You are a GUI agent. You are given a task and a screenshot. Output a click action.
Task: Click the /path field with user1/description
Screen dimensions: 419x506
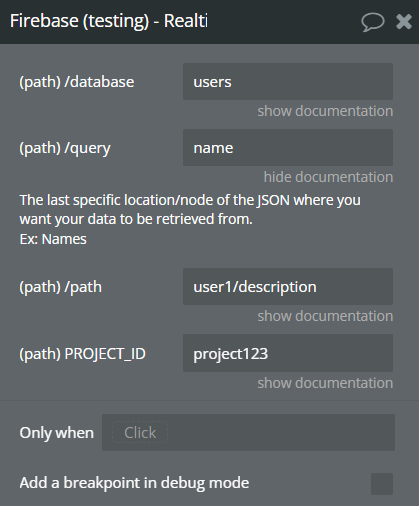point(288,287)
